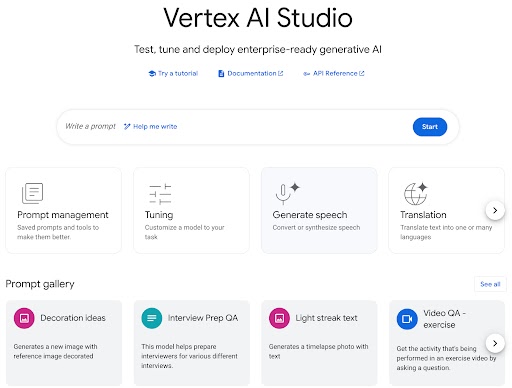Select the Light streak text prompt title
Screen dimensions: 512x388
[326, 318]
